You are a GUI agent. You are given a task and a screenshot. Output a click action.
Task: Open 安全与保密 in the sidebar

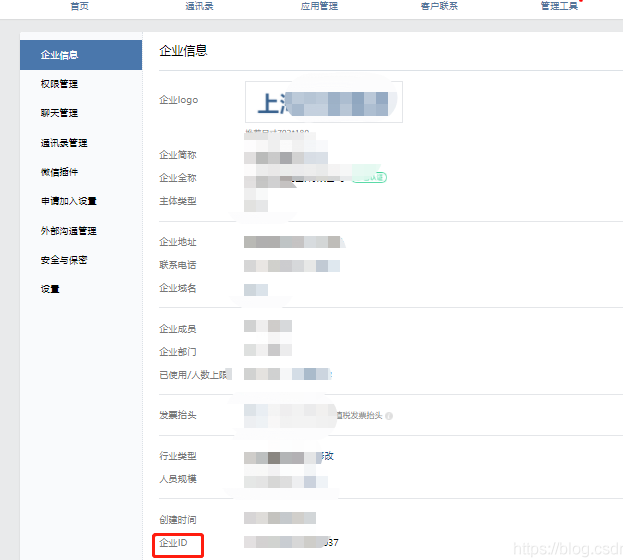pyautogui.click(x=64, y=260)
